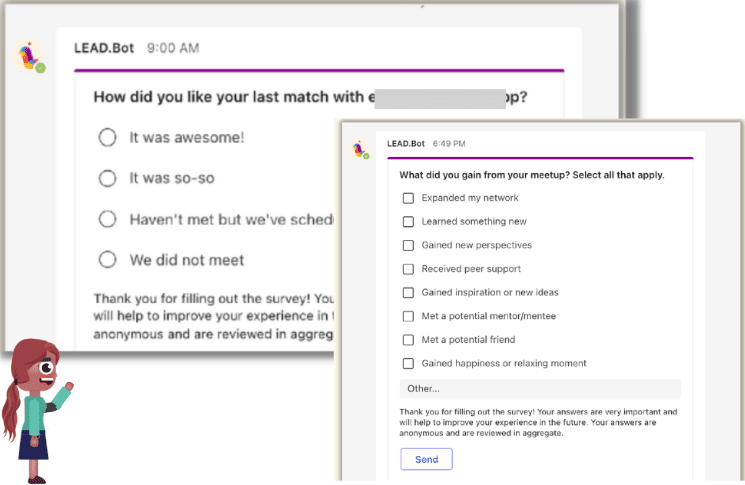Tick the "Learned something new" checkbox

[408, 222]
